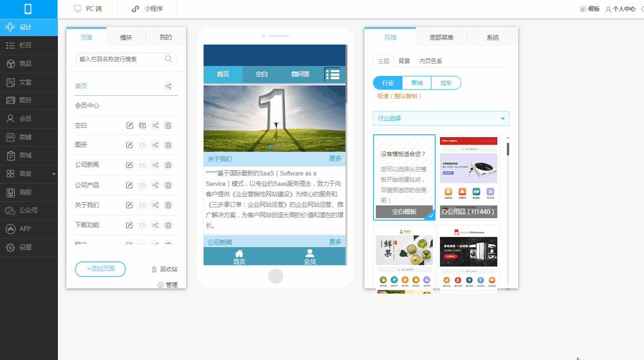
Task: Click 极速（整站复制）link
Action: coord(400,96)
